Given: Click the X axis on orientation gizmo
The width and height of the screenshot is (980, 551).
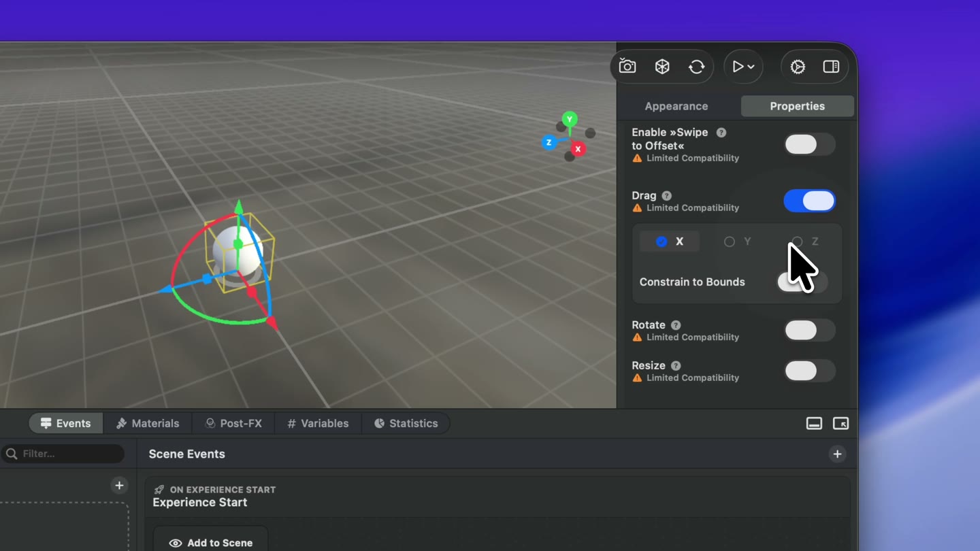Looking at the screenshot, I should 578,149.
